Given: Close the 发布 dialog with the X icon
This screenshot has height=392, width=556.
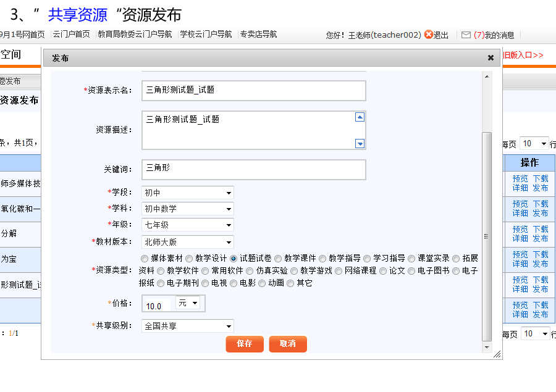Looking at the screenshot, I should coord(491,58).
